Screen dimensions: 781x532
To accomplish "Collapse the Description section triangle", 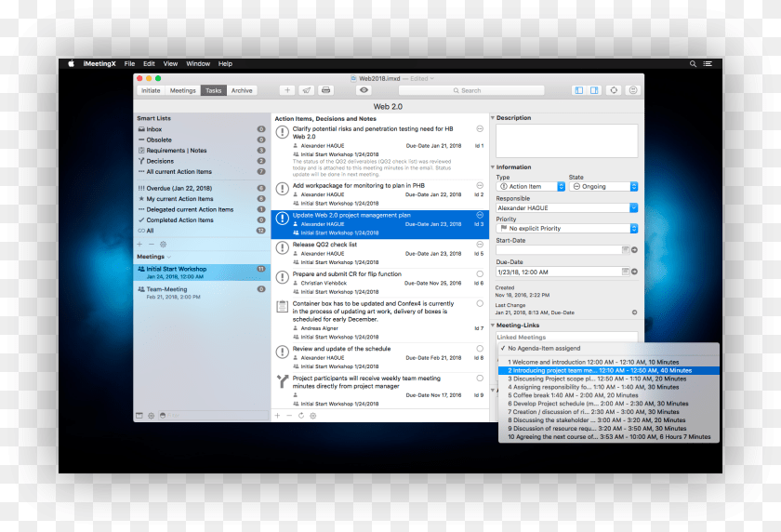I will [x=493, y=118].
